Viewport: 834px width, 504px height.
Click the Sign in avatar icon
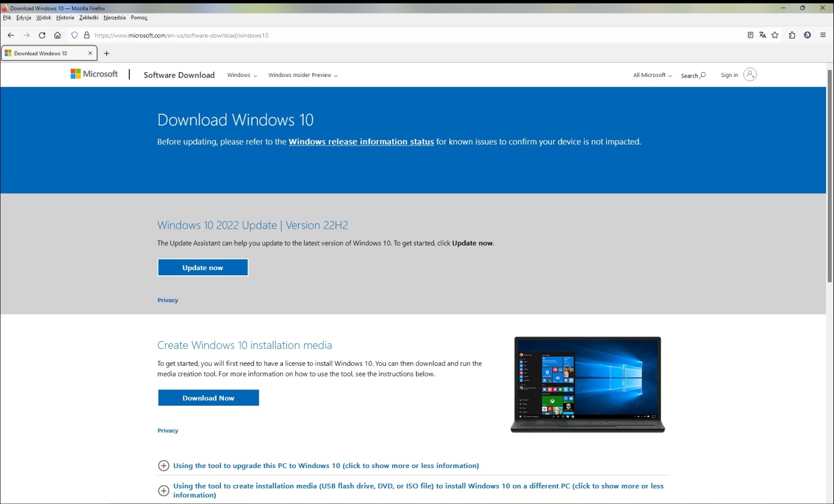coord(750,74)
